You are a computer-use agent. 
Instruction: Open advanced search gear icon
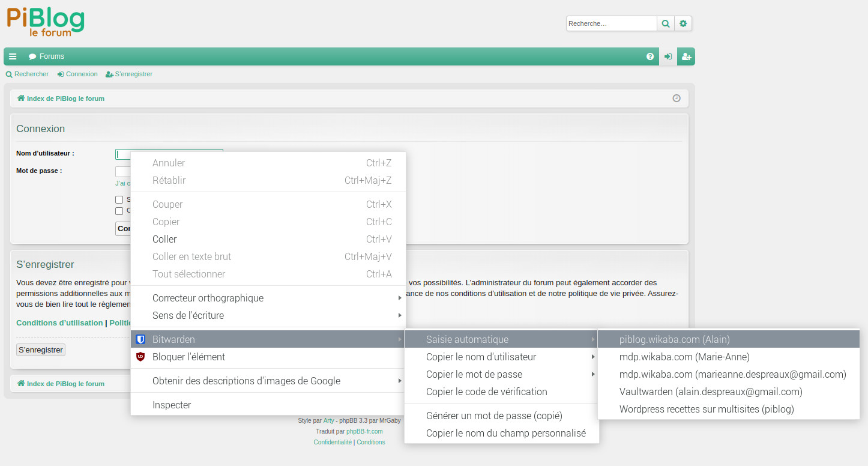point(683,24)
